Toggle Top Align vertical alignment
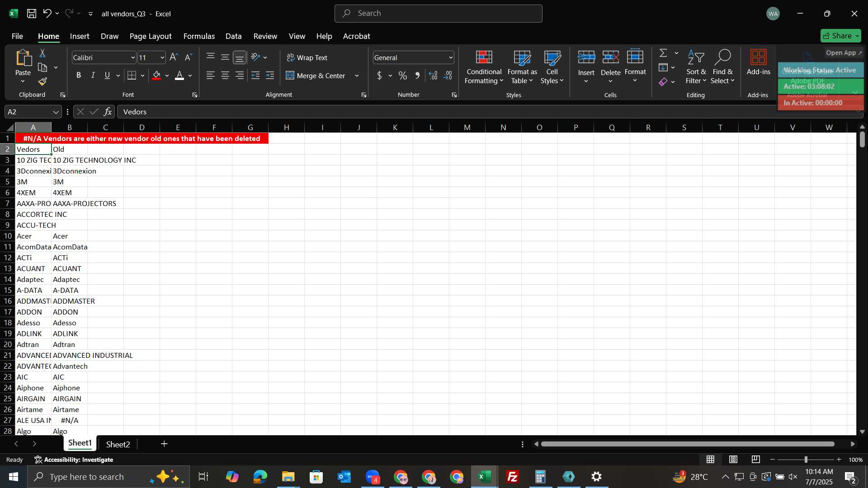 tap(211, 57)
